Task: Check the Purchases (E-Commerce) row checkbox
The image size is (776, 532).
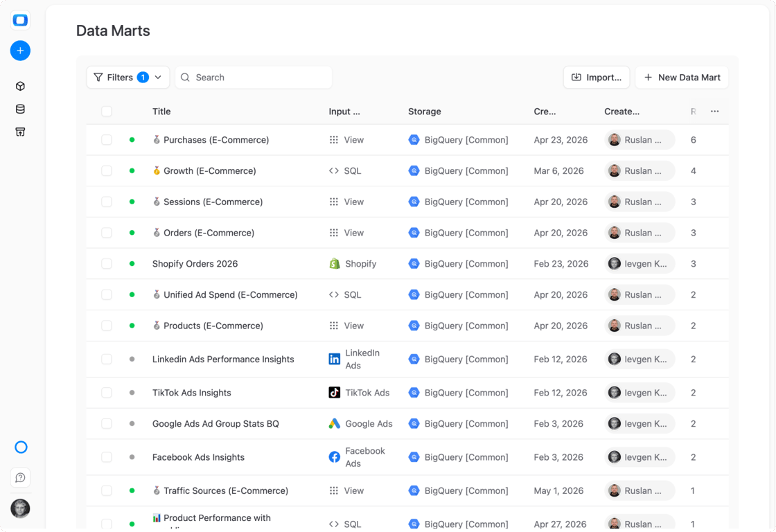Action: [107, 140]
